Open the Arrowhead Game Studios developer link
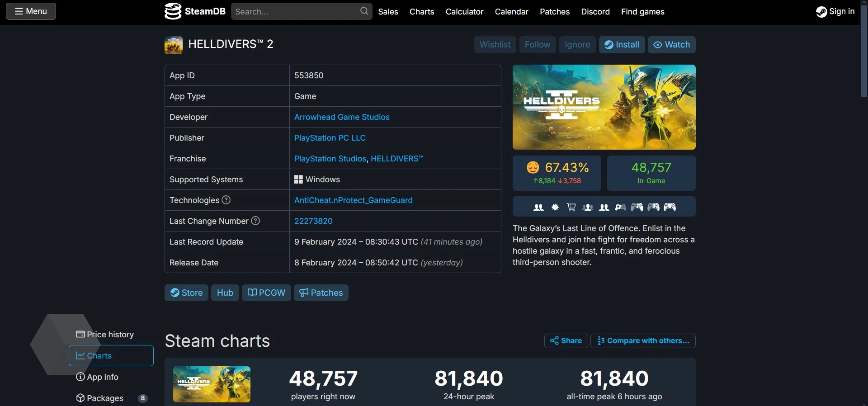Image resolution: width=868 pixels, height=406 pixels. (x=342, y=117)
